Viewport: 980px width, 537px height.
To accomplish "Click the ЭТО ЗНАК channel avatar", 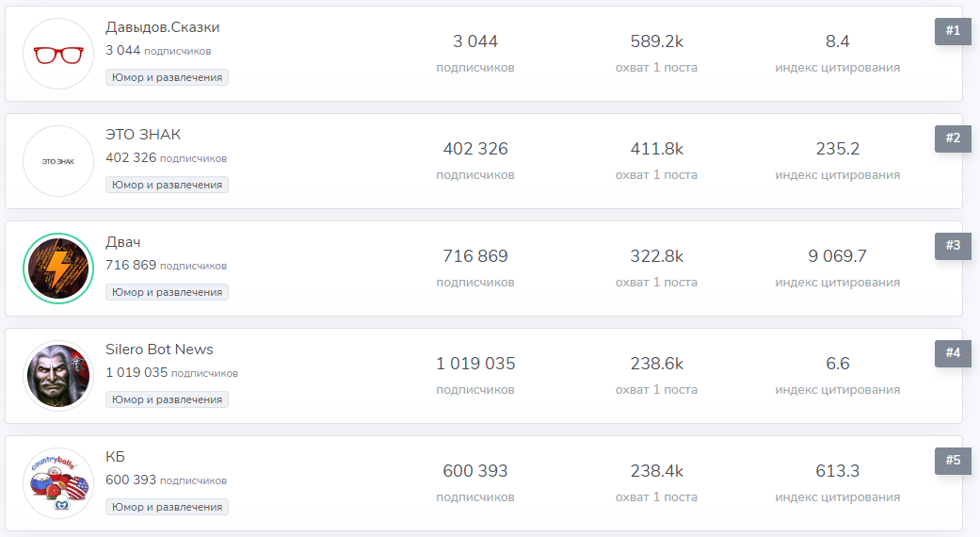I will (x=58, y=161).
